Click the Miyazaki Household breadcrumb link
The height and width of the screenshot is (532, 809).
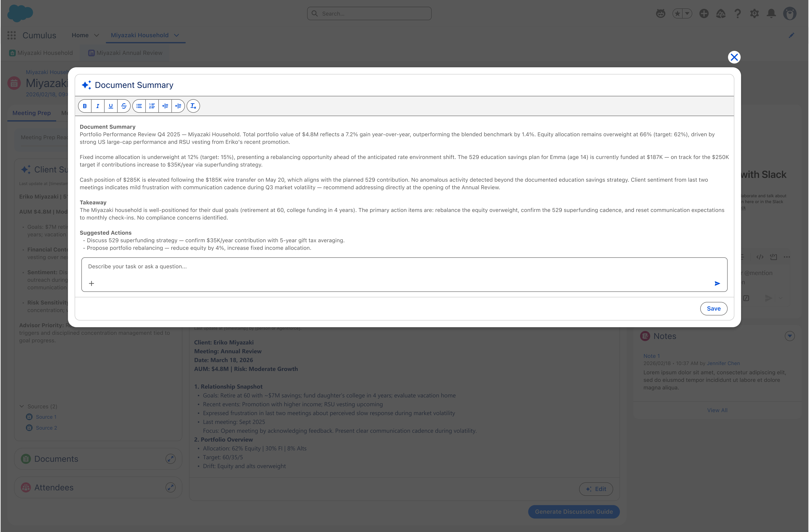(x=46, y=72)
